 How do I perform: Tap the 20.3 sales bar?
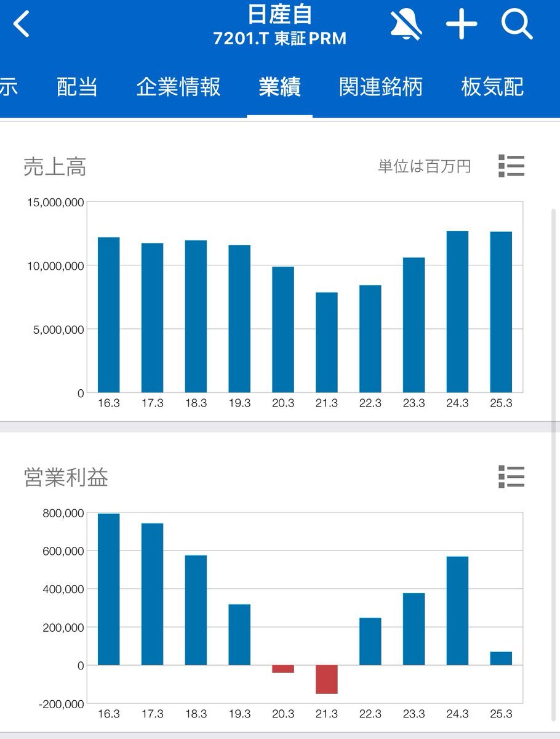[283, 329]
